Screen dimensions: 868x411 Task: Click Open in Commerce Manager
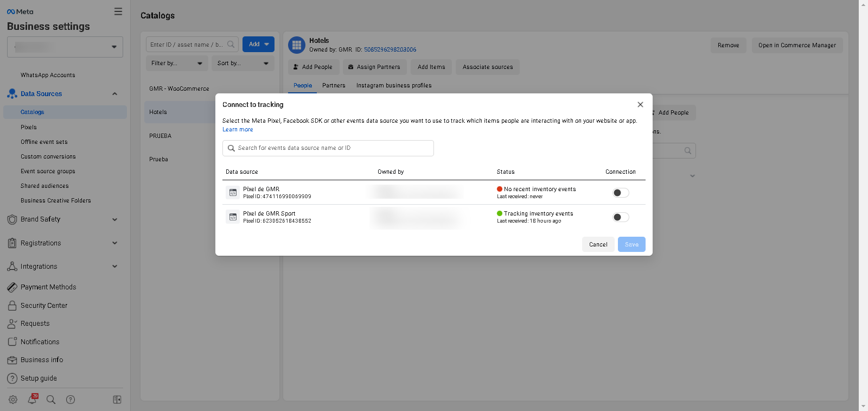pyautogui.click(x=797, y=45)
